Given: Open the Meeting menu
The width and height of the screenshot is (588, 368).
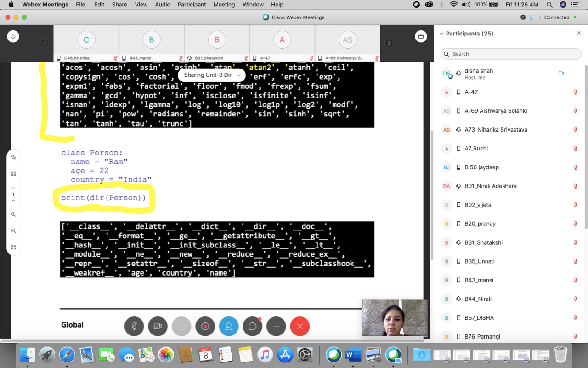Looking at the screenshot, I should click(224, 5).
